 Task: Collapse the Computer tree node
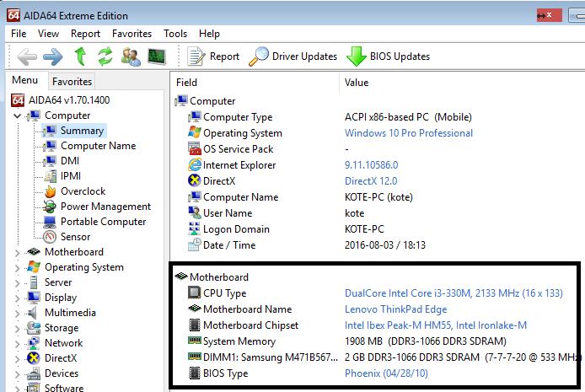tap(17, 116)
